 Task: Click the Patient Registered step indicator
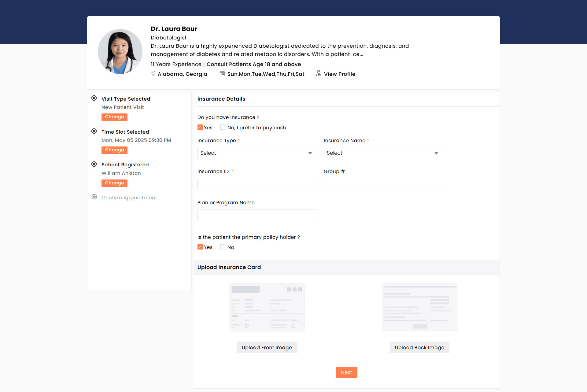point(94,164)
